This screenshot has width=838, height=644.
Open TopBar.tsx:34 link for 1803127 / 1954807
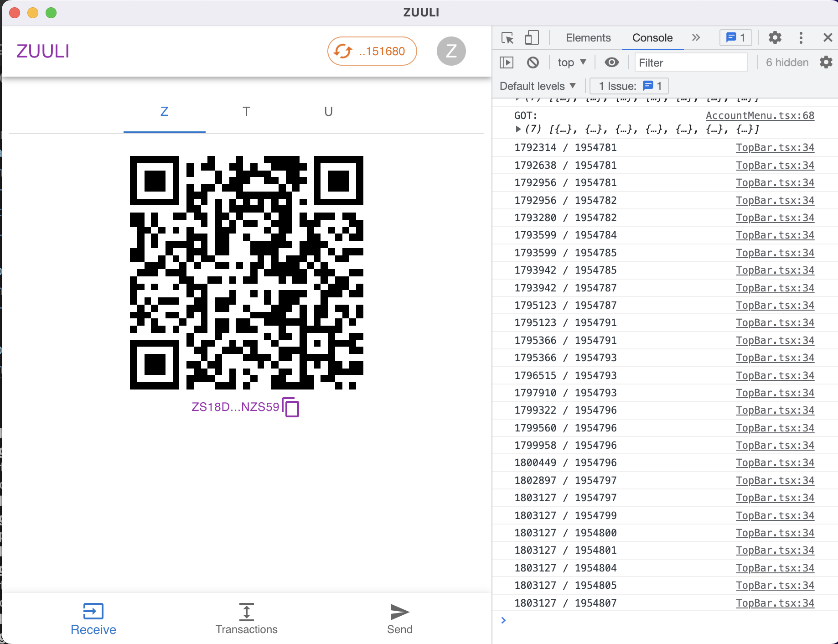(x=775, y=603)
